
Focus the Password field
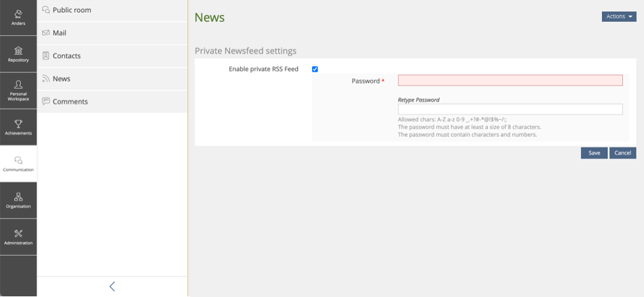click(510, 81)
